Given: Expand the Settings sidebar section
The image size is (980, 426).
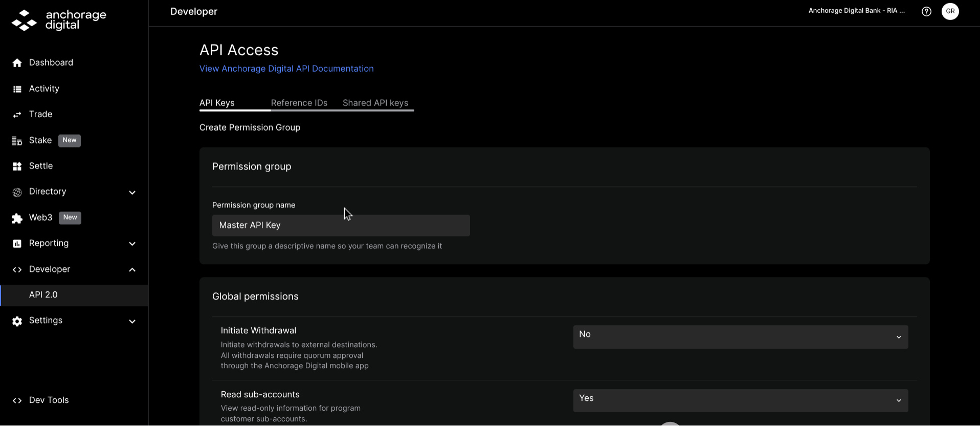Looking at the screenshot, I should coord(132,322).
